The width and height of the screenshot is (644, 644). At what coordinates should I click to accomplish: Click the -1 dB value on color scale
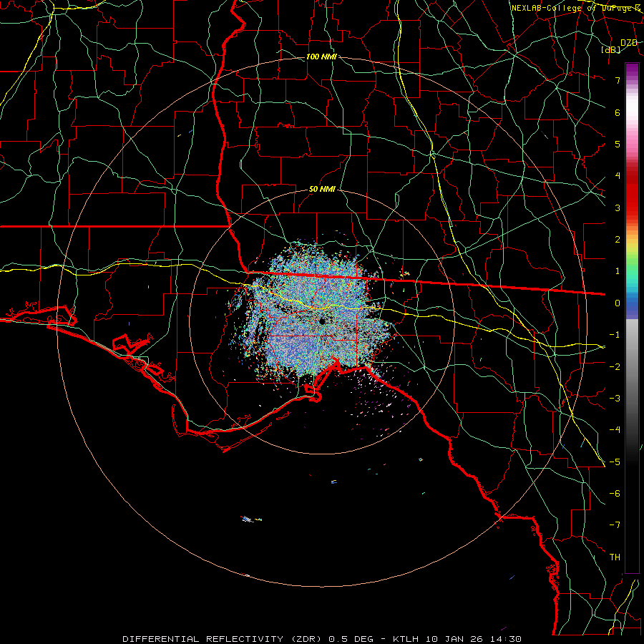(615, 335)
